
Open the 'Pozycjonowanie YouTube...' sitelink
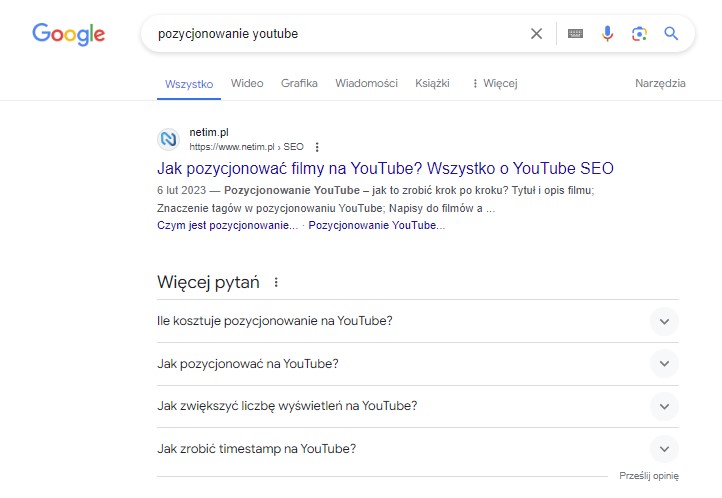pos(377,225)
